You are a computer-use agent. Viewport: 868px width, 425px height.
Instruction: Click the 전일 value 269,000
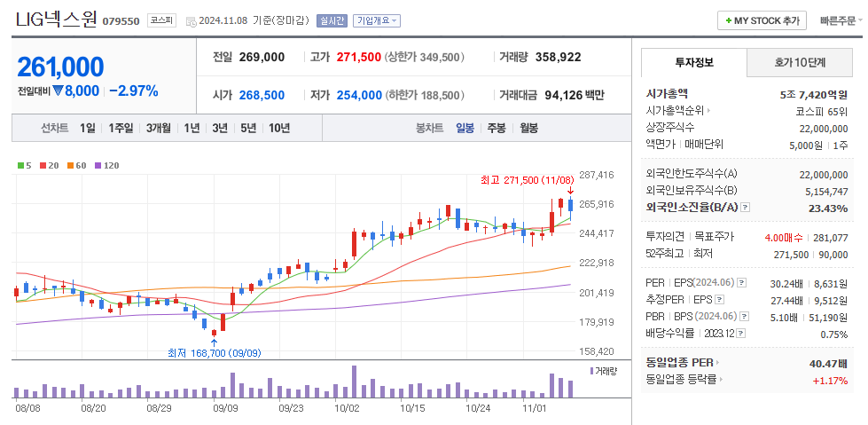(x=262, y=57)
